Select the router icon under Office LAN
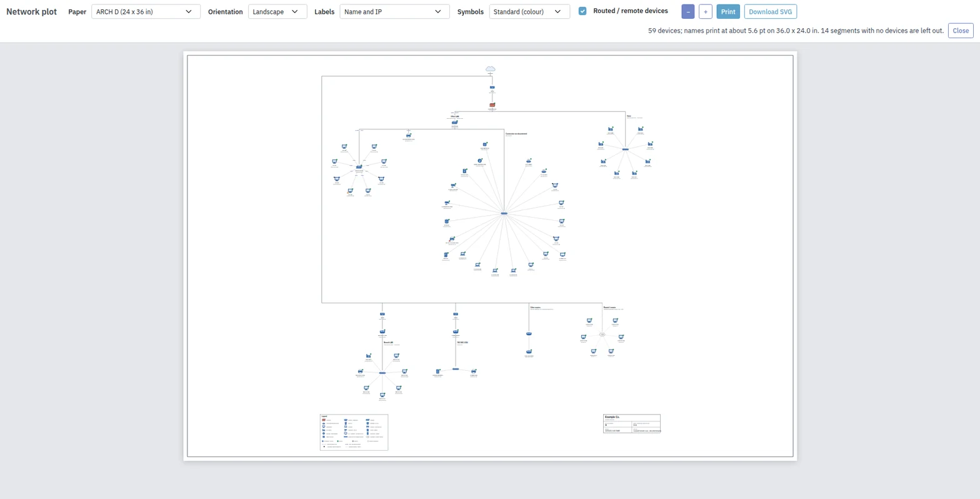This screenshot has width=980, height=499. coord(455,123)
